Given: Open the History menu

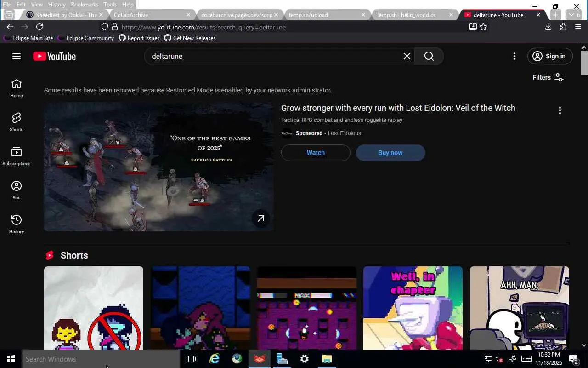Looking at the screenshot, I should (x=57, y=5).
